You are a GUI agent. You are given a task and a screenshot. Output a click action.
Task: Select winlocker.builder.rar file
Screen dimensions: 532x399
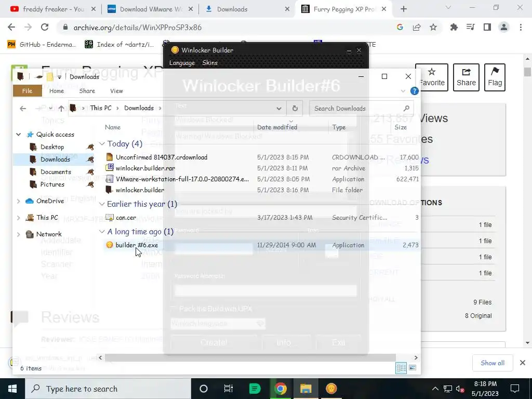145,168
